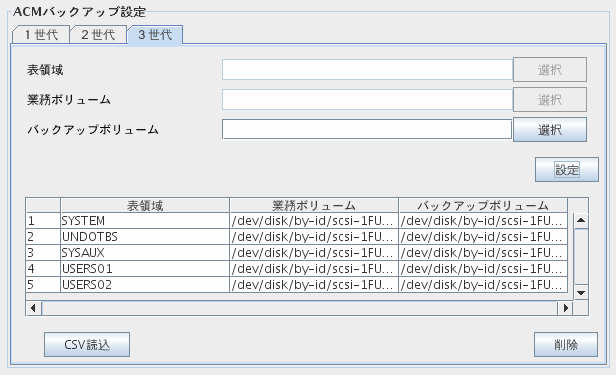Select the 3世代 tab

[x=155, y=35]
